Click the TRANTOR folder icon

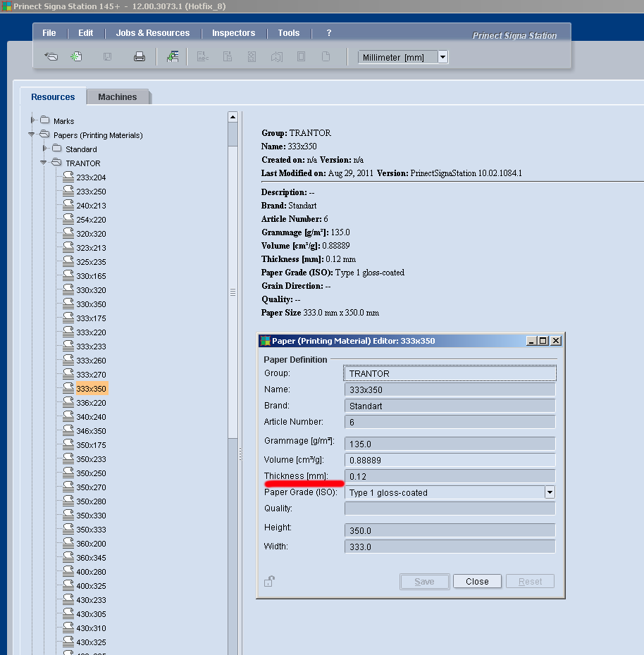(x=57, y=163)
